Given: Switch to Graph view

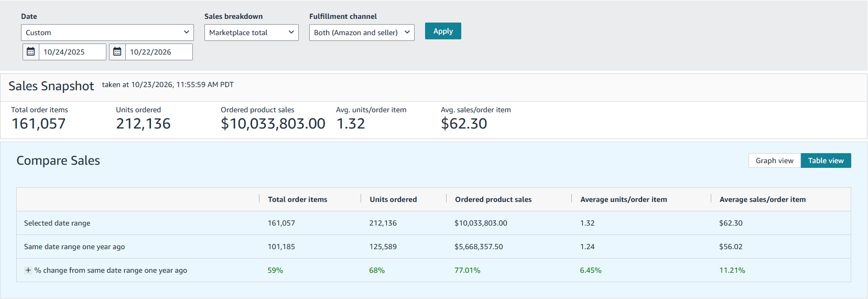Looking at the screenshot, I should point(774,161).
